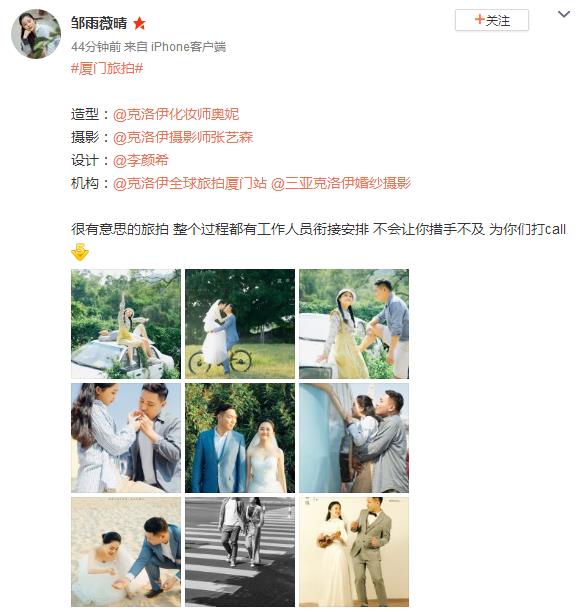The height and width of the screenshot is (612, 586).
Task: Open photo of couple on sandy beach
Action: [x=126, y=552]
